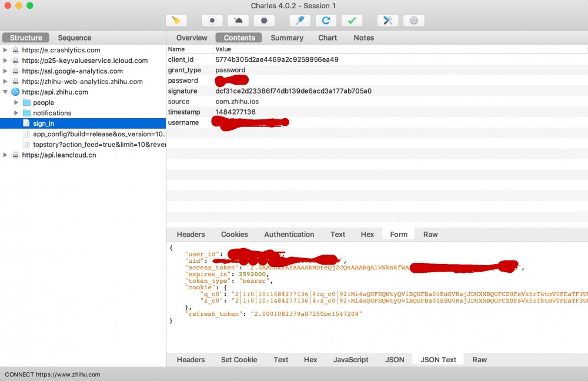The height and width of the screenshot is (381, 588).
Task: Select the sign_in request item
Action: pos(44,123)
